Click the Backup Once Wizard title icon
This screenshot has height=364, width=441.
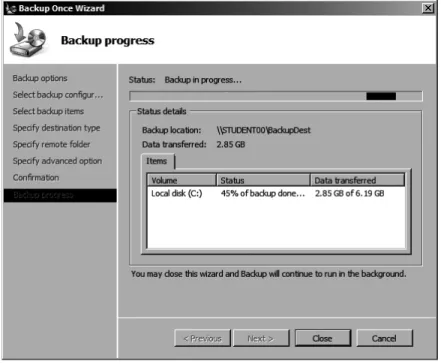point(11,8)
